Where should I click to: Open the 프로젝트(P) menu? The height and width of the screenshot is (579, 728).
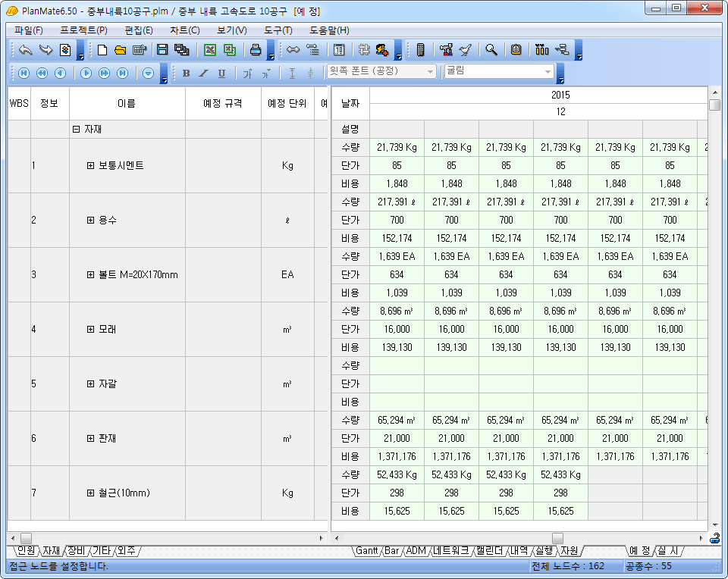pyautogui.click(x=83, y=30)
